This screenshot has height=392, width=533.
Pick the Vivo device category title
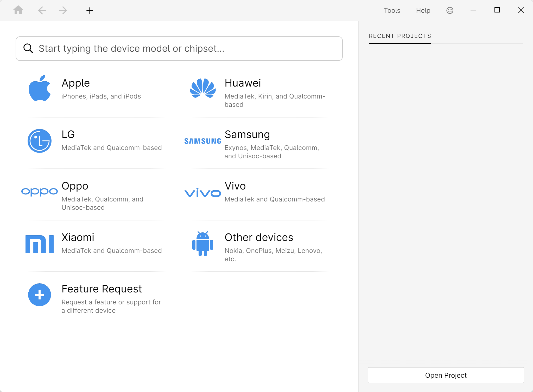[235, 186]
